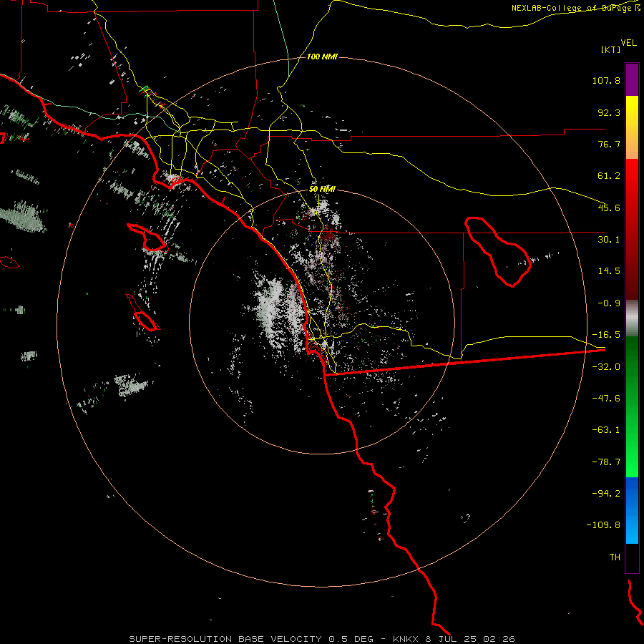Click the -63.1 velocity scale value
Image resolution: width=644 pixels, height=644 pixels.
(606, 430)
